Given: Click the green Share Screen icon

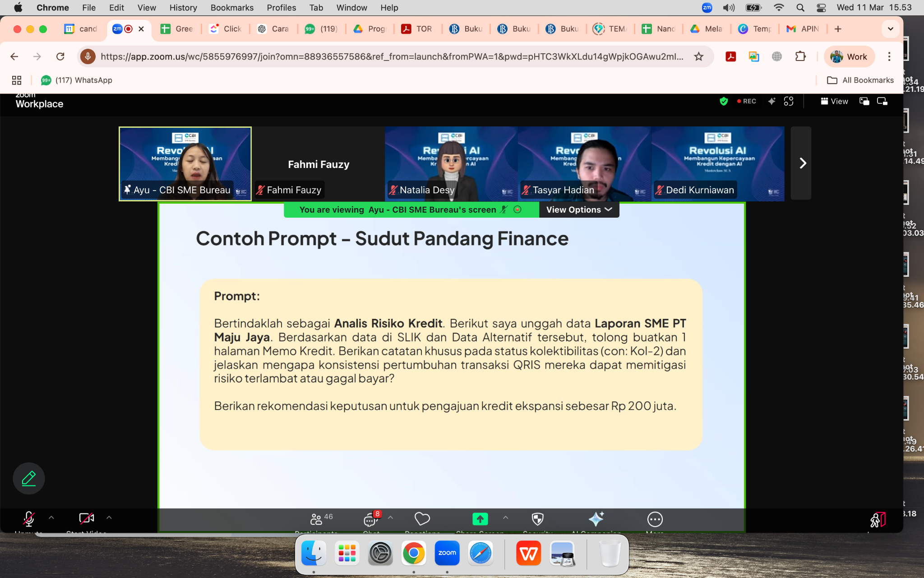Looking at the screenshot, I should (480, 519).
